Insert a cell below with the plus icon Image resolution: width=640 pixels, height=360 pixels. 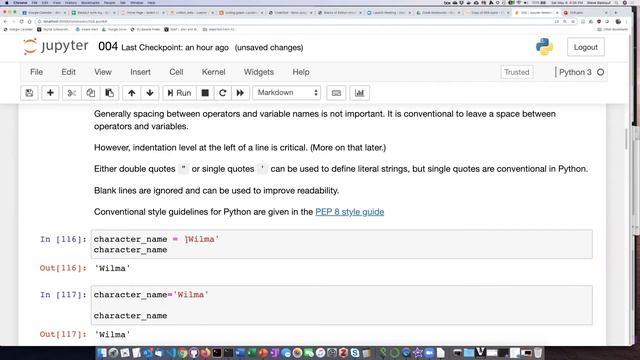pos(50,93)
